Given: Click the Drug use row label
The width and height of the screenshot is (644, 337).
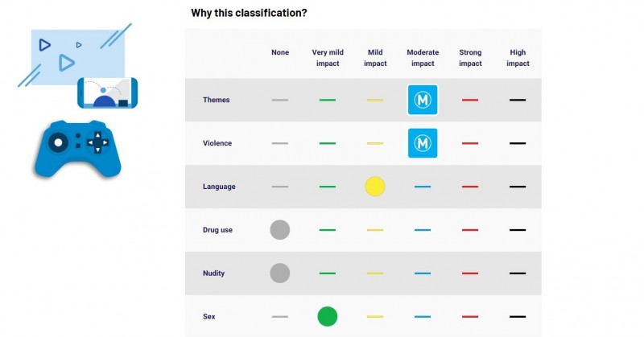Looking at the screenshot, I should 217,230.
